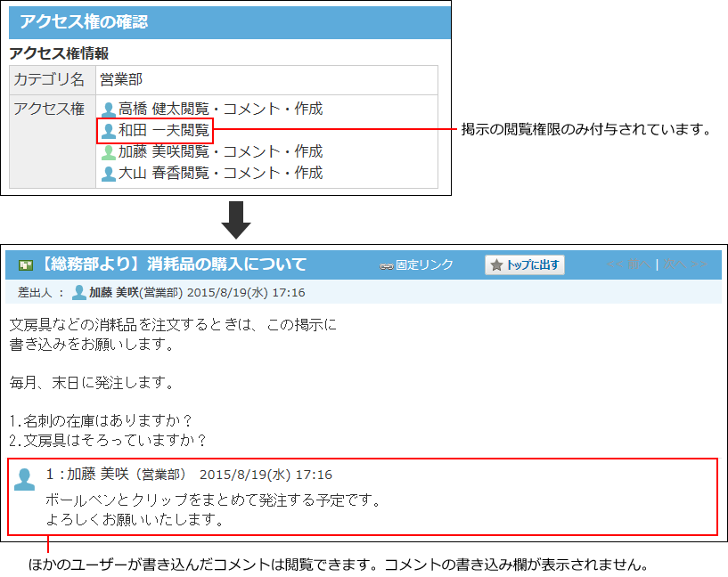Image resolution: width=728 pixels, height=577 pixels.
Task: Click アクセス権の確認 header title
Action: [84, 22]
